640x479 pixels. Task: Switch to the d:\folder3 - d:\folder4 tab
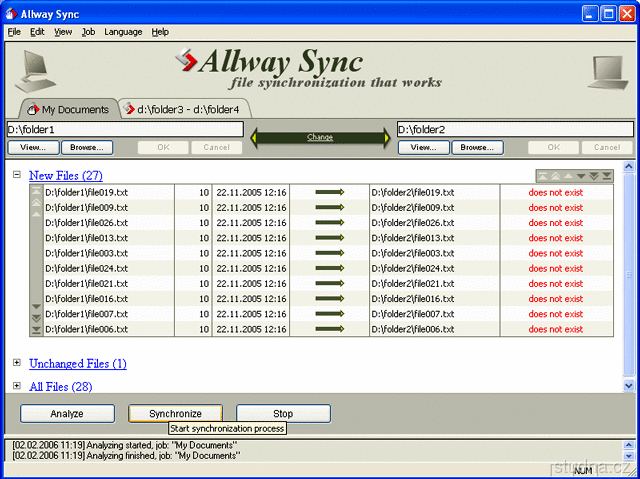click(184, 108)
